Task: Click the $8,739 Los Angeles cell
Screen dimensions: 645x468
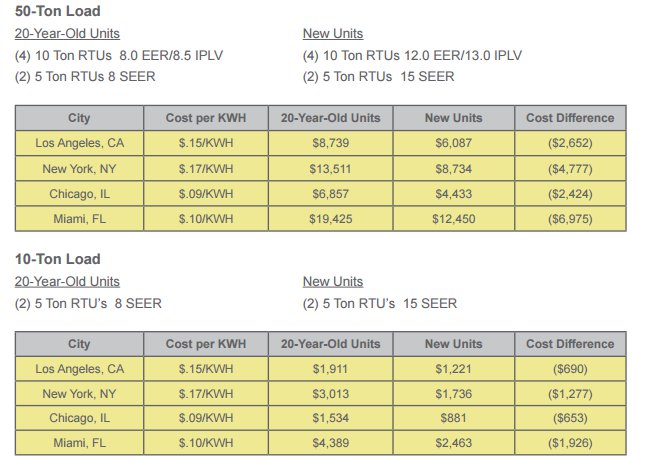Action: coord(329,144)
